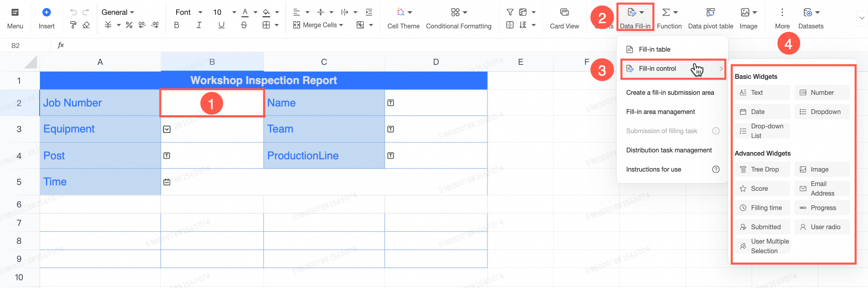Expand the Datasets dropdown arrow
Screen dimensions: 868x288
click(818, 12)
